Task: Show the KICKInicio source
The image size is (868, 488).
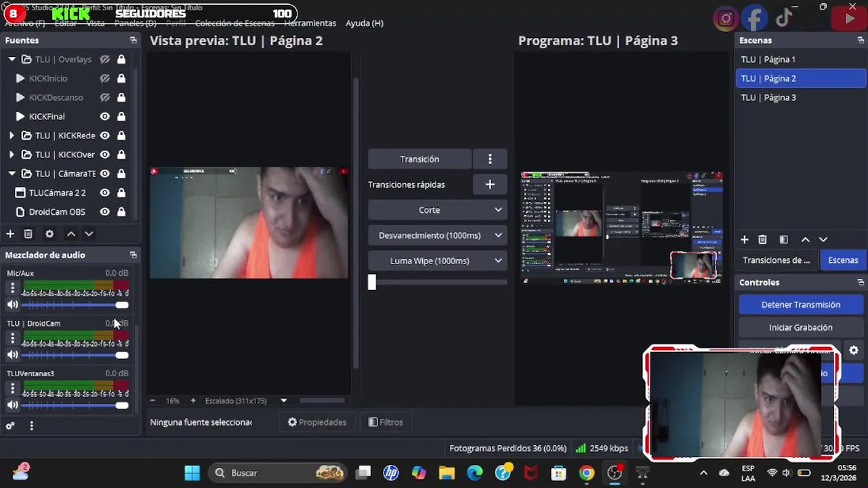Action: [x=105, y=79]
